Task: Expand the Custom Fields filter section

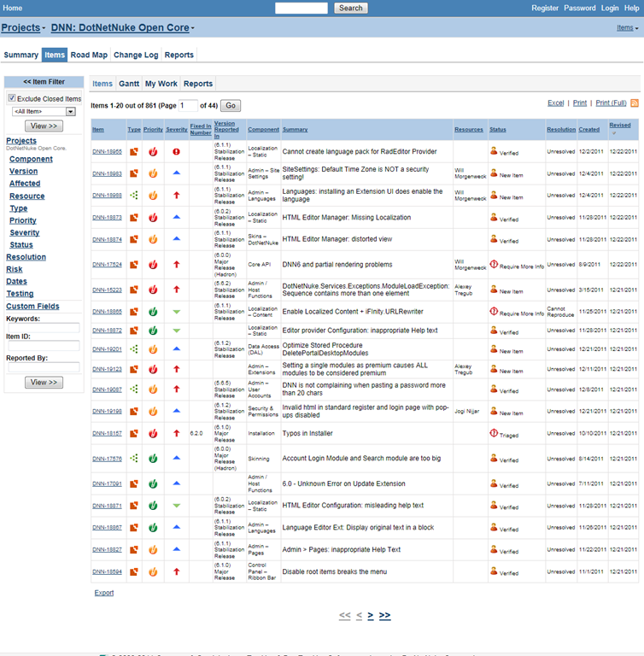Action: pos(32,307)
